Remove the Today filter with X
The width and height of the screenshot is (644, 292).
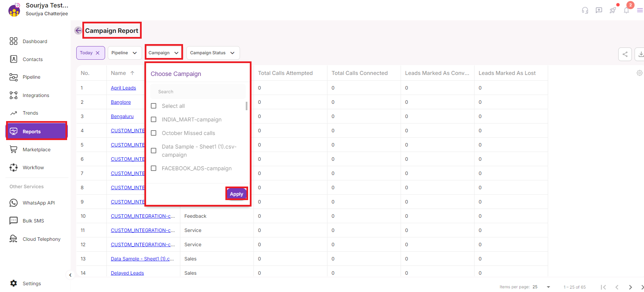[98, 53]
